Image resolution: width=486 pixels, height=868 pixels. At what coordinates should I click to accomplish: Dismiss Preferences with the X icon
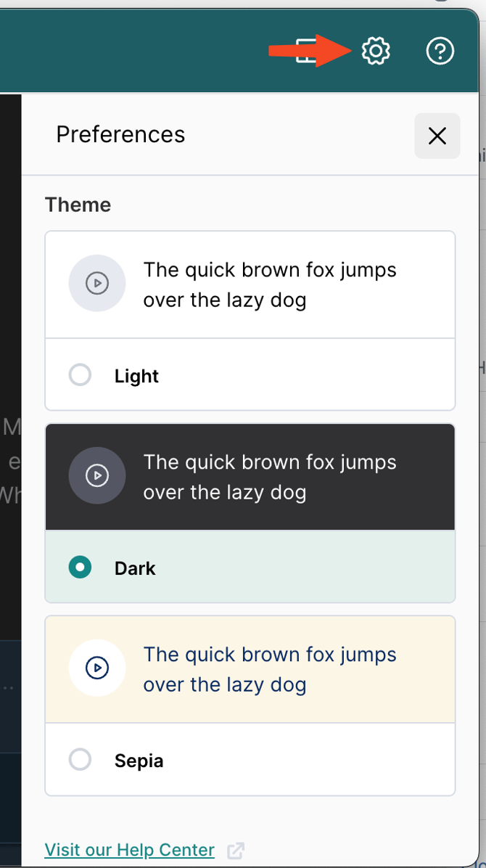[x=437, y=136]
